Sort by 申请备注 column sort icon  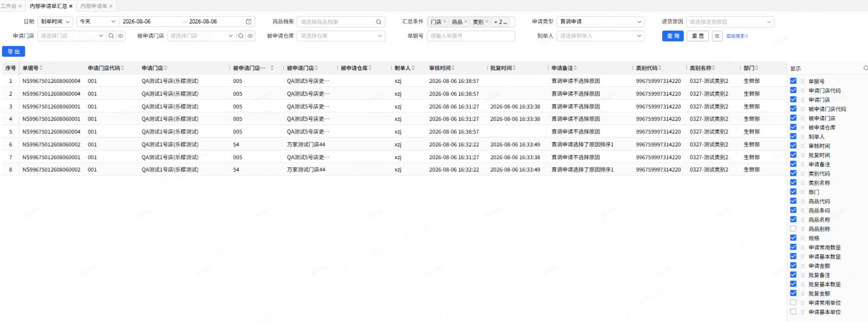[575, 68]
